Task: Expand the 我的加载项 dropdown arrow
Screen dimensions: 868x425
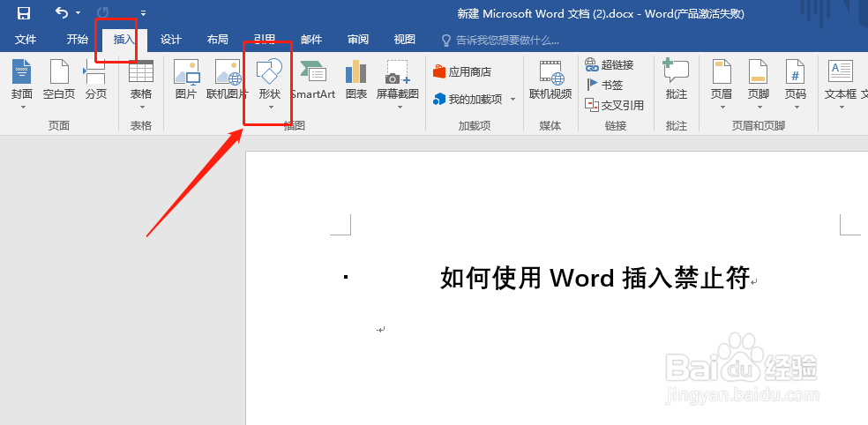Action: [x=513, y=100]
